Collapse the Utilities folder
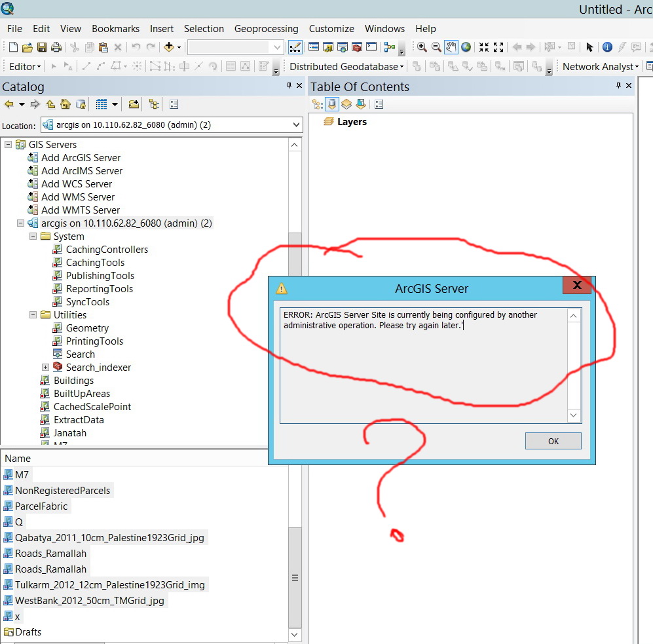The width and height of the screenshot is (653, 644). (33, 315)
